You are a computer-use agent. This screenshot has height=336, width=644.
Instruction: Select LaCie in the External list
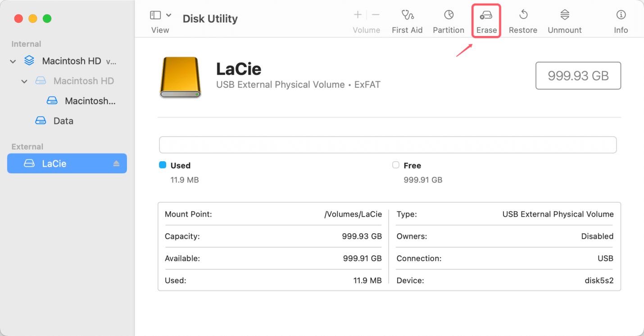54,163
